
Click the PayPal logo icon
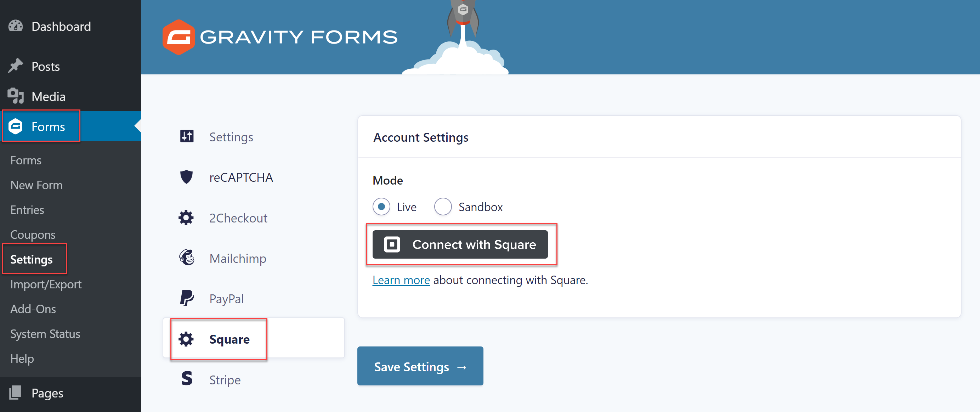(x=186, y=298)
